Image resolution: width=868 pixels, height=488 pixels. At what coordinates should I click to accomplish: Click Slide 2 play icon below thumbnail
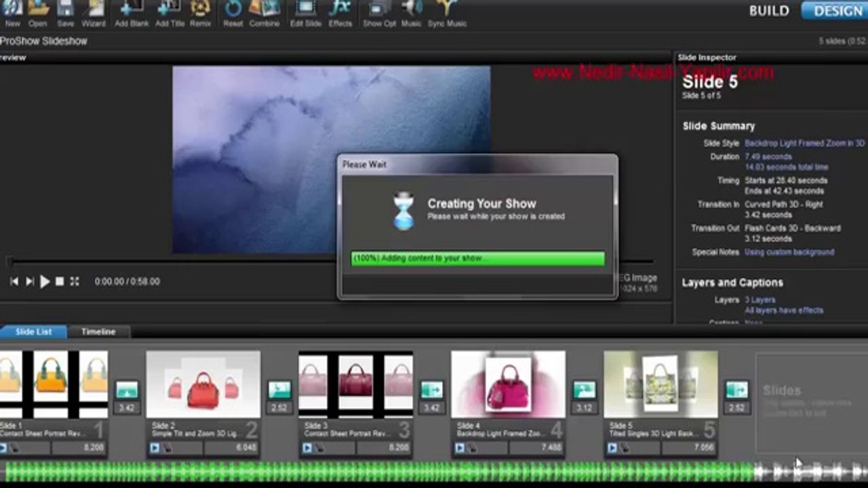(x=155, y=448)
